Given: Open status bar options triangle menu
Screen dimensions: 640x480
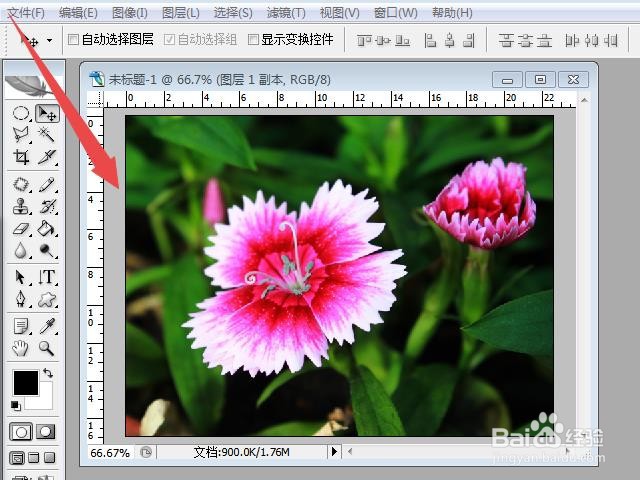Looking at the screenshot, I should click(334, 451).
